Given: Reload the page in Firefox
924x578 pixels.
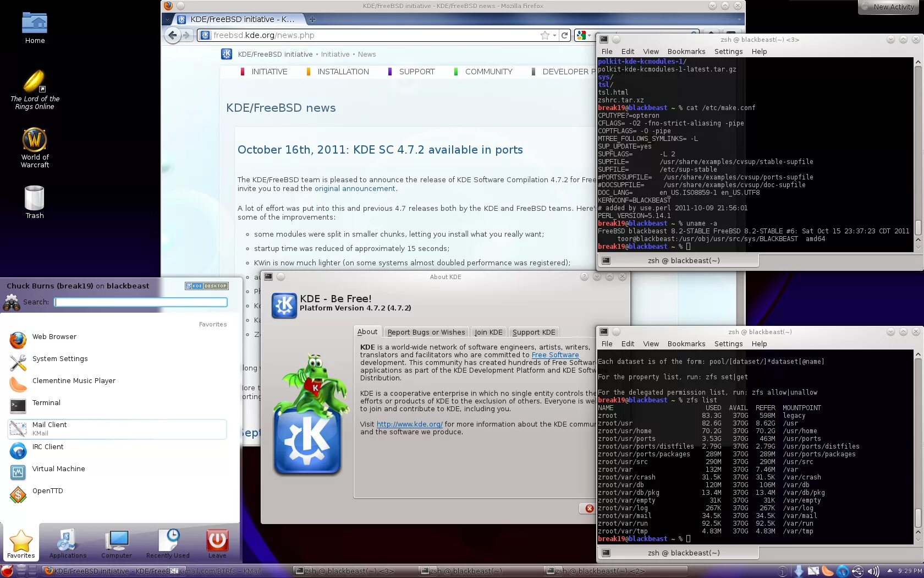Looking at the screenshot, I should pos(564,35).
